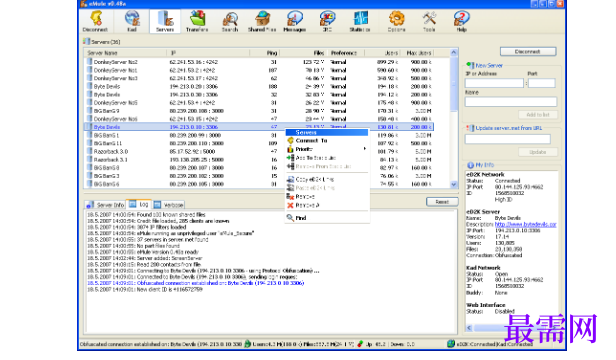Click the Port input field
616x360 pixels.
(542, 83)
